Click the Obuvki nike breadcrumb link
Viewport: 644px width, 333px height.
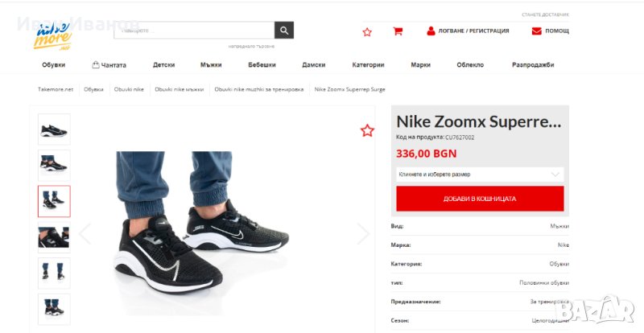click(129, 89)
